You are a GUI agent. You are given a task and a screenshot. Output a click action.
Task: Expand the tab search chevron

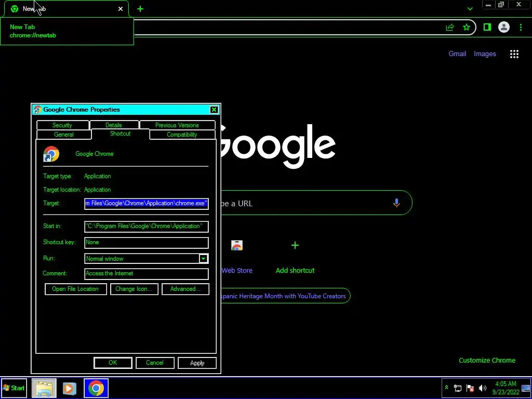[x=470, y=9]
